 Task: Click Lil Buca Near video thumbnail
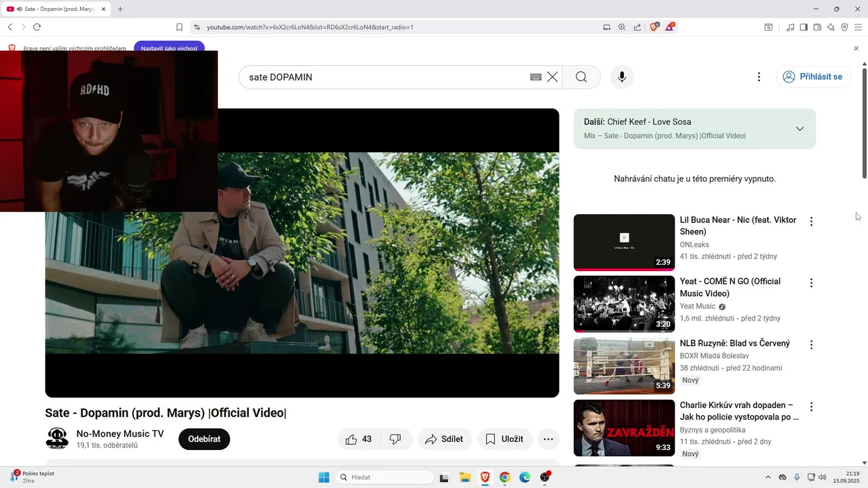pyautogui.click(x=624, y=243)
